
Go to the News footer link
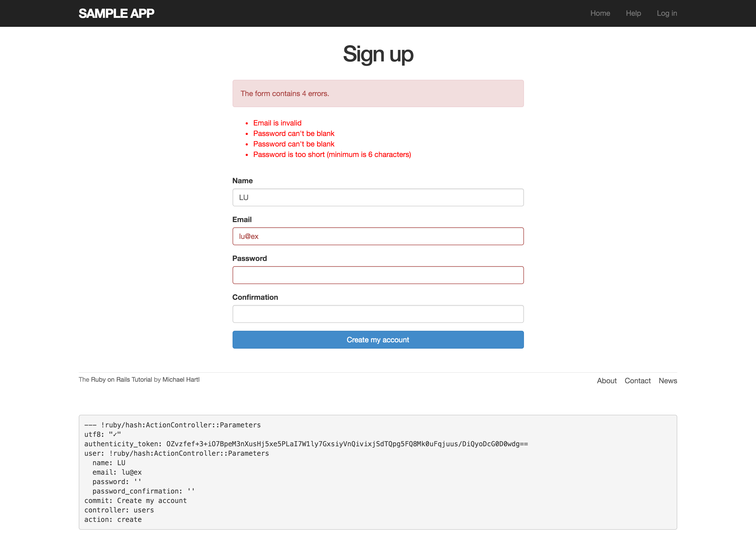tap(668, 380)
